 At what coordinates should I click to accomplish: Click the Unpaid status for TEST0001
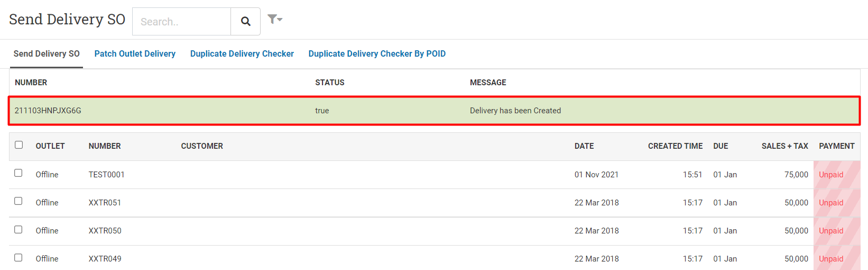(x=831, y=175)
